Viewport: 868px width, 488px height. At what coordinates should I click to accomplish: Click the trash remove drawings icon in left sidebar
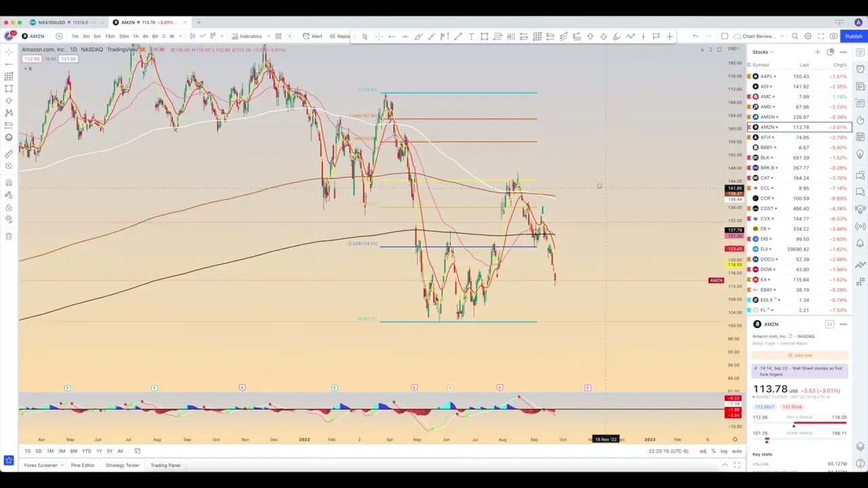(9, 236)
